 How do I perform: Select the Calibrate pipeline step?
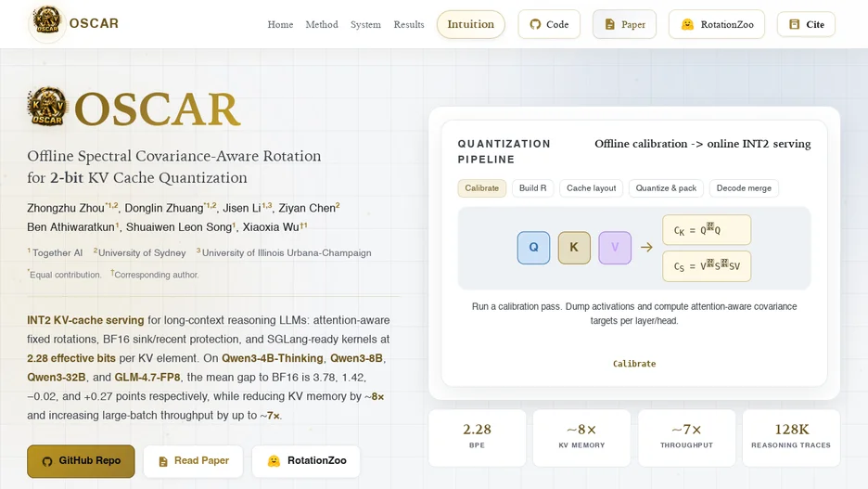click(x=481, y=188)
